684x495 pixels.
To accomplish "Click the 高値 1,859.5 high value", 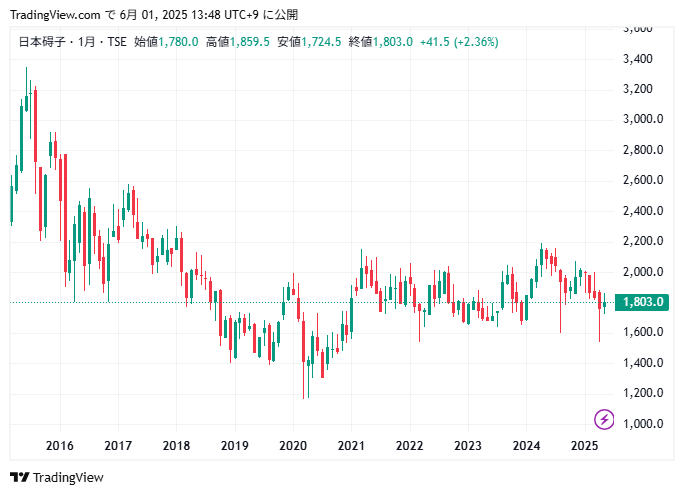I will [x=238, y=42].
